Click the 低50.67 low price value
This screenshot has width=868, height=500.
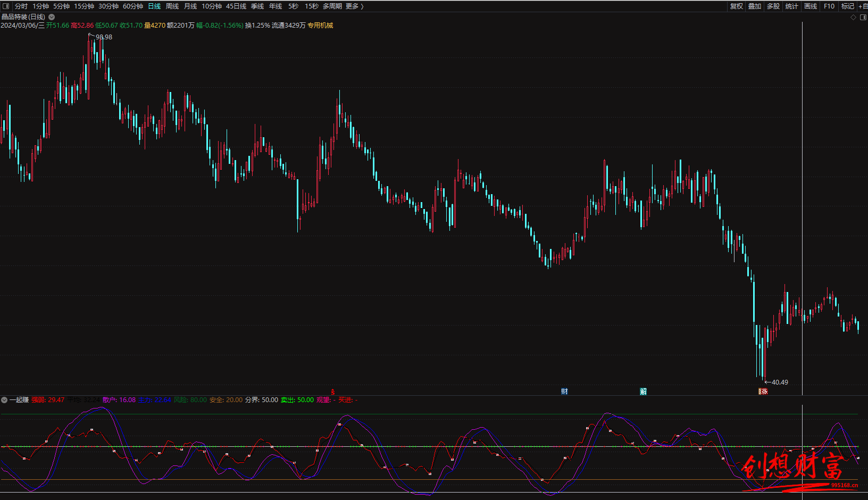(x=106, y=26)
